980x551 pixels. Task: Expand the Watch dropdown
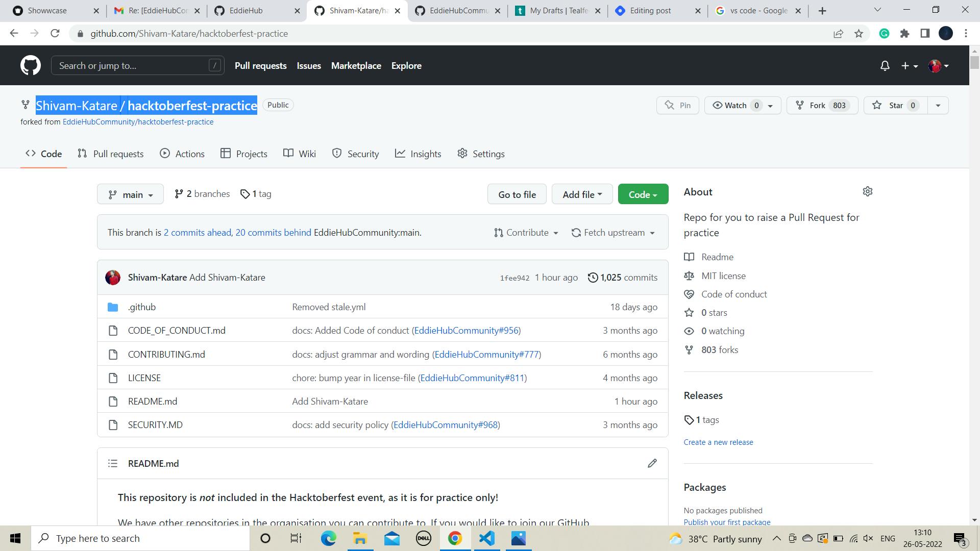click(x=743, y=105)
